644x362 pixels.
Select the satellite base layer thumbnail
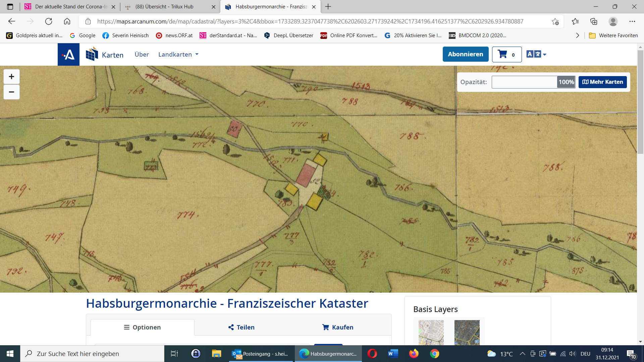pos(467,333)
